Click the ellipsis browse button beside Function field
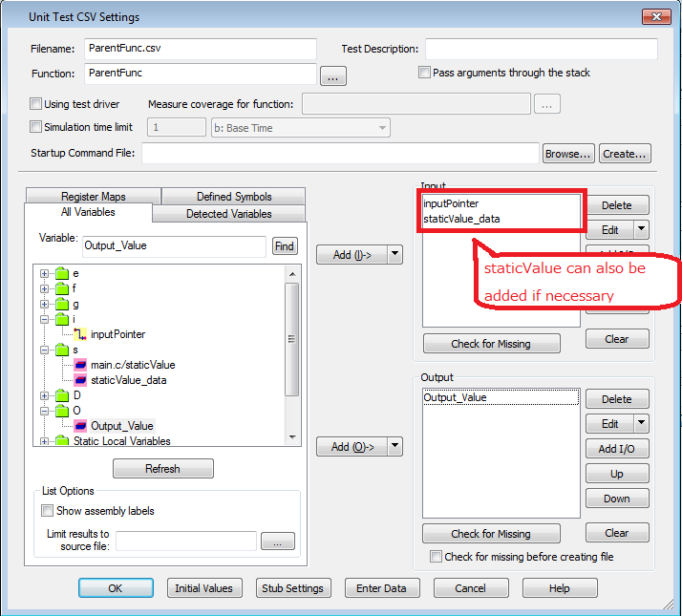 332,77
